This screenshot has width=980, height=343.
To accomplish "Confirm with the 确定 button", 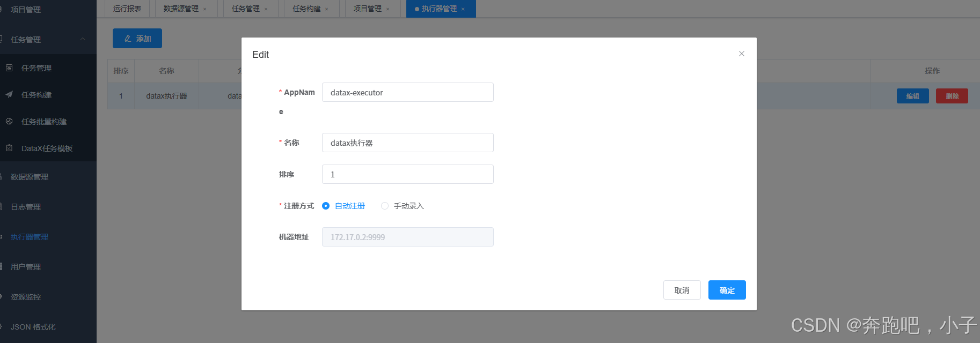I will tap(727, 290).
